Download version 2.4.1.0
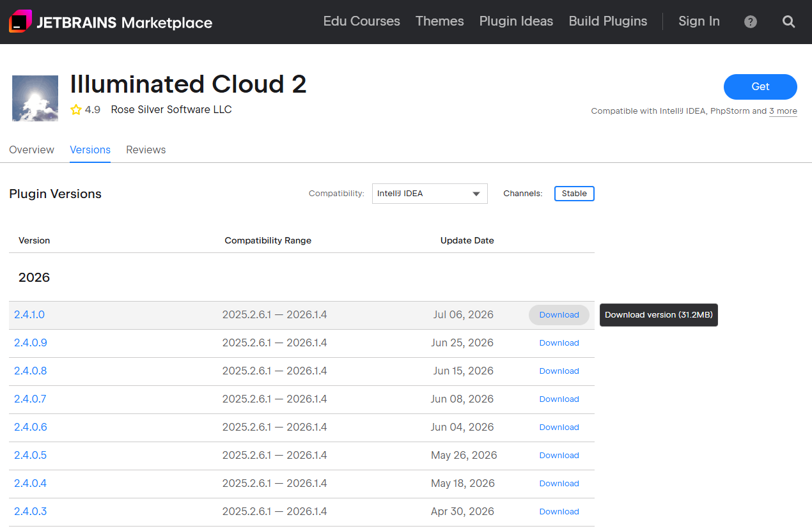Viewport: 812px width, 531px height. [x=559, y=315]
